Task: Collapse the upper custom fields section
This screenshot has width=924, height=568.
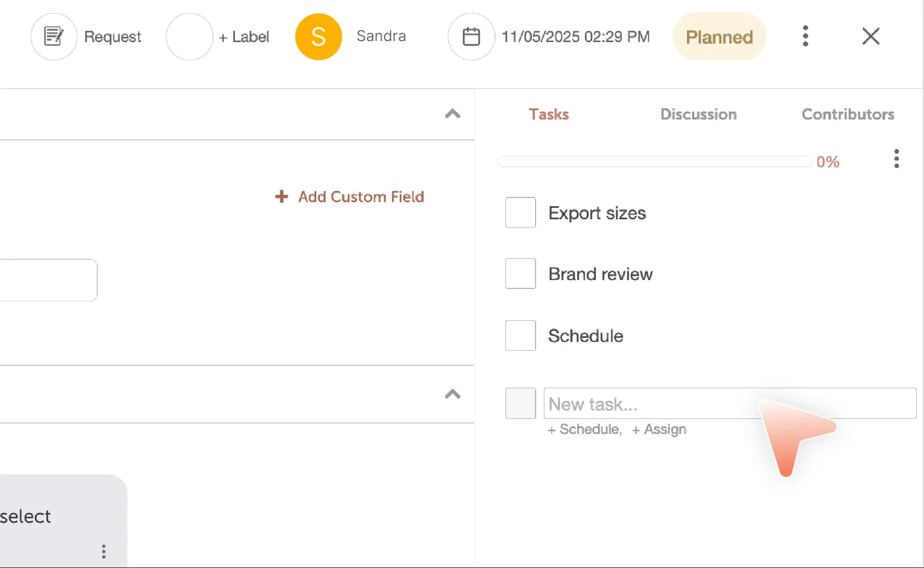Action: pos(452,114)
